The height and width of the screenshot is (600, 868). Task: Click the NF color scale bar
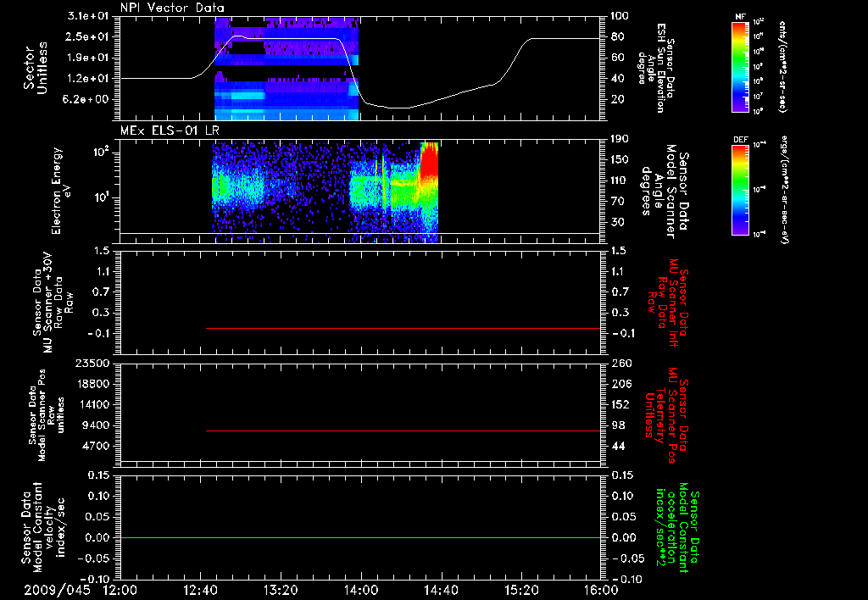741,67
